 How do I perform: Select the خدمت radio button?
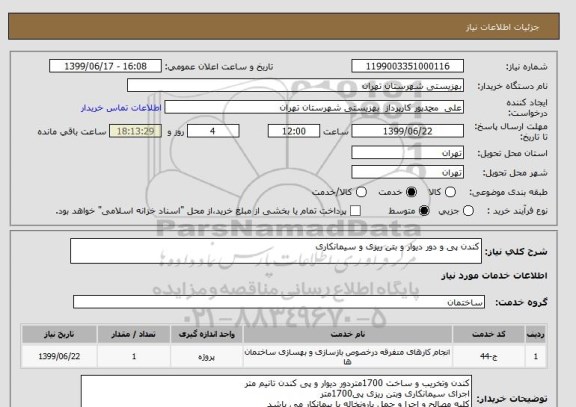pyautogui.click(x=411, y=192)
